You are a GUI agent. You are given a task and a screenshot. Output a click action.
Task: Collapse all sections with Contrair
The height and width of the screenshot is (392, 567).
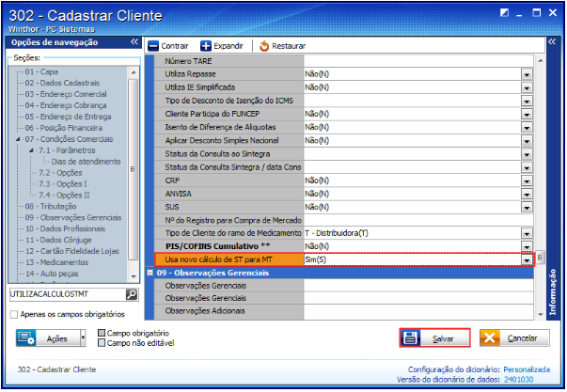(x=168, y=46)
